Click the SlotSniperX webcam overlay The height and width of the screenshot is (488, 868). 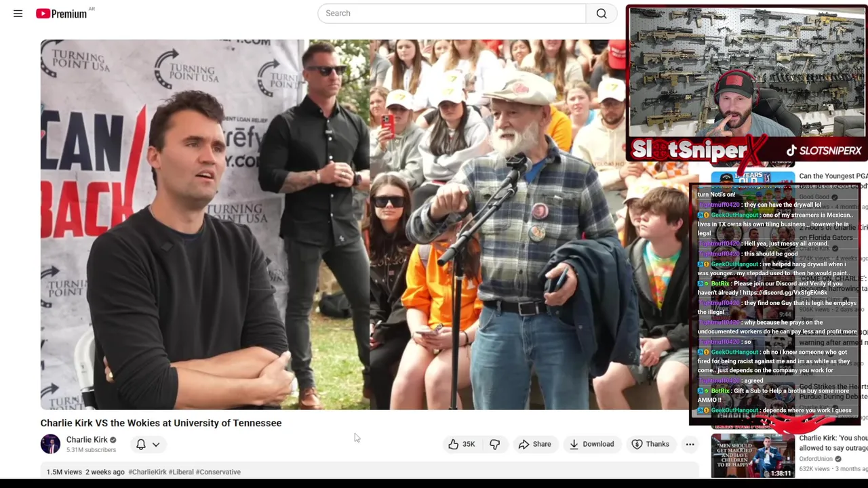(747, 84)
